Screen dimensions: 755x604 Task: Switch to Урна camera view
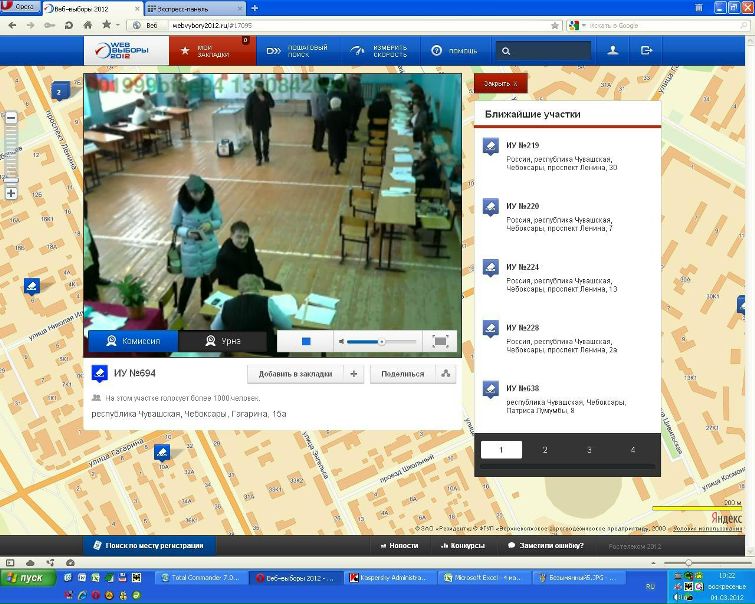pyautogui.click(x=222, y=341)
